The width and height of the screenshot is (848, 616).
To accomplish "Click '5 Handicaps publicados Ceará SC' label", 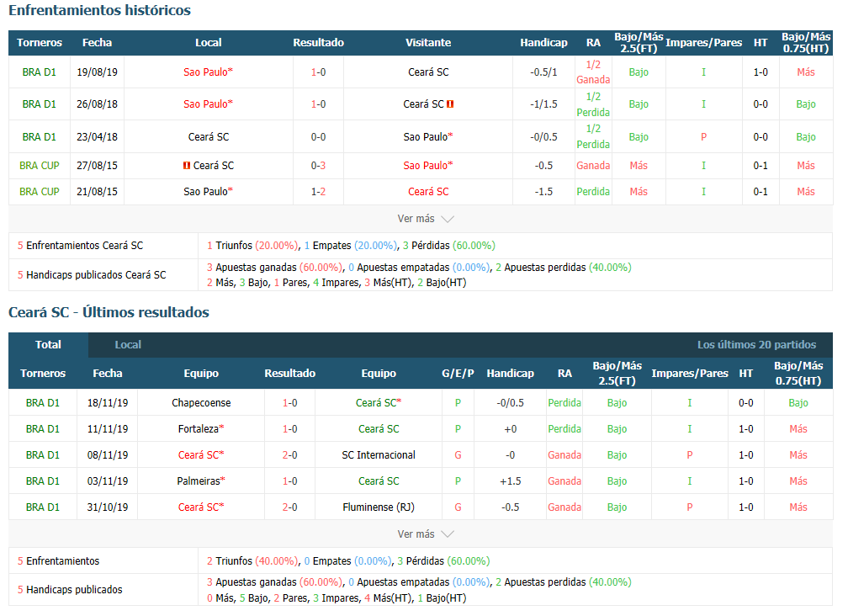I will click(x=92, y=274).
